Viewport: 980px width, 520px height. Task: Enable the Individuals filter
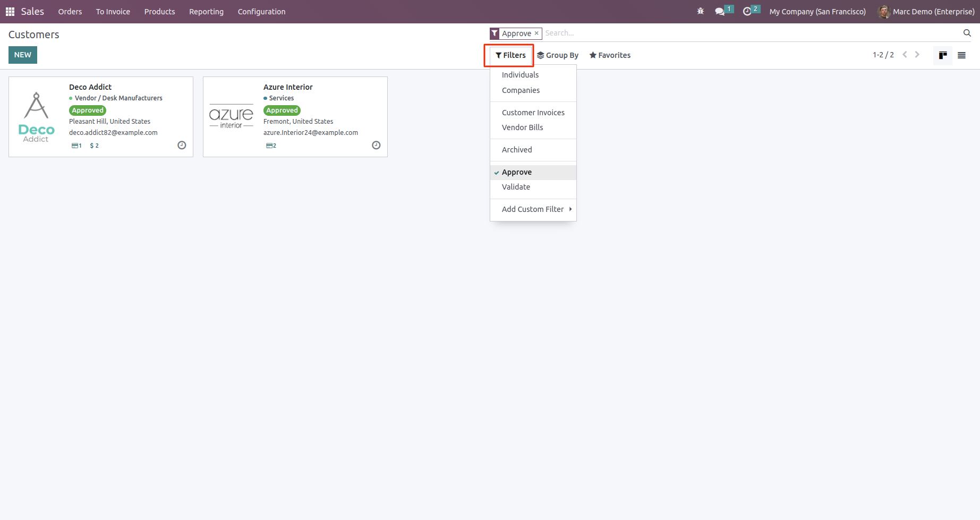[x=533, y=75]
